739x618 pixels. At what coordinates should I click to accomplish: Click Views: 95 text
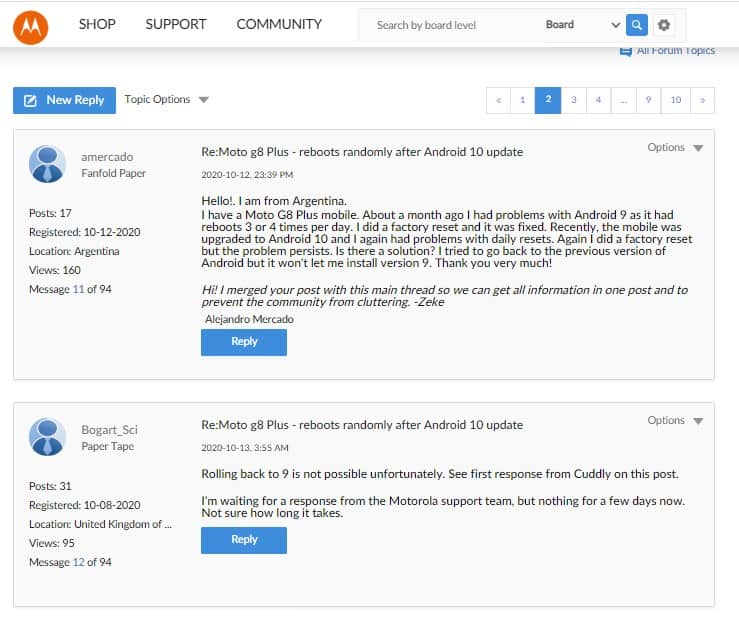(x=51, y=543)
